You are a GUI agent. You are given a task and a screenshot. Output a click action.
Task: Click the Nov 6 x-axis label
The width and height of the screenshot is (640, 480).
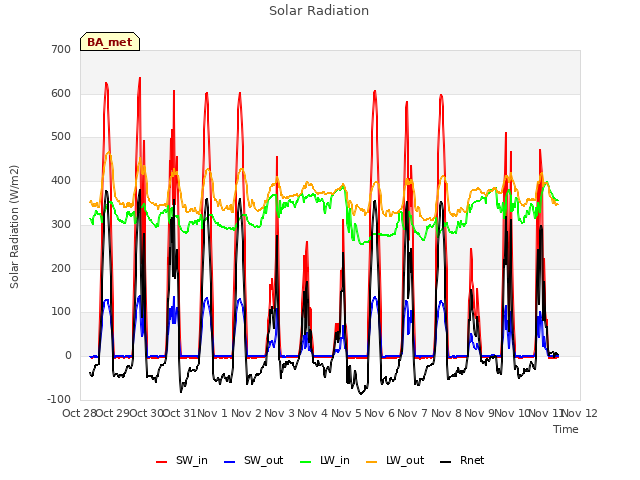coord(380,413)
